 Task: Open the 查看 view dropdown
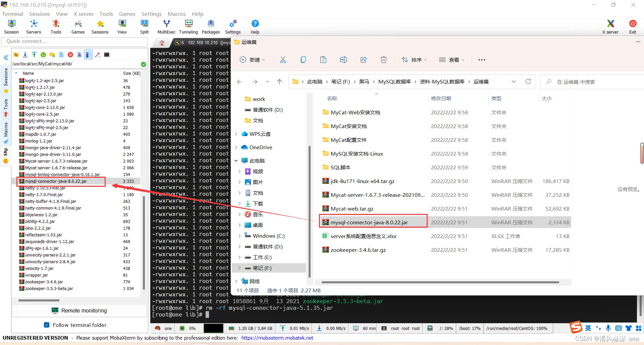[x=452, y=60]
